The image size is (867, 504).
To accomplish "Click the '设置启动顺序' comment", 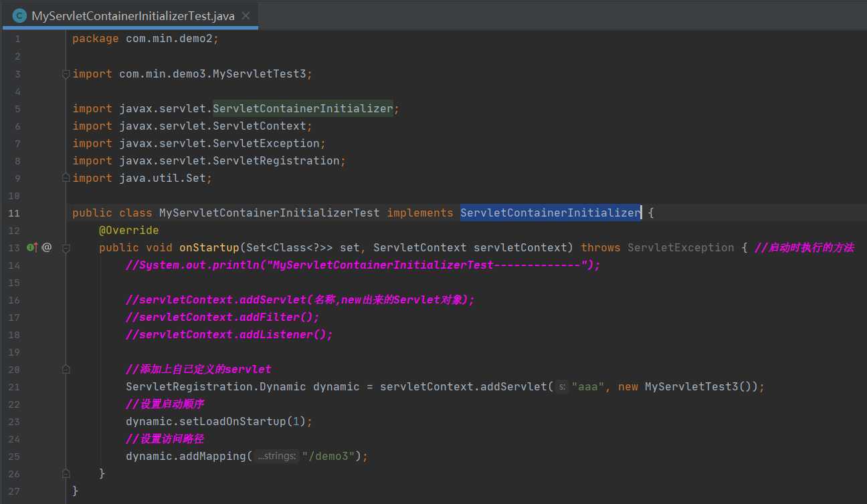I will [x=165, y=404].
